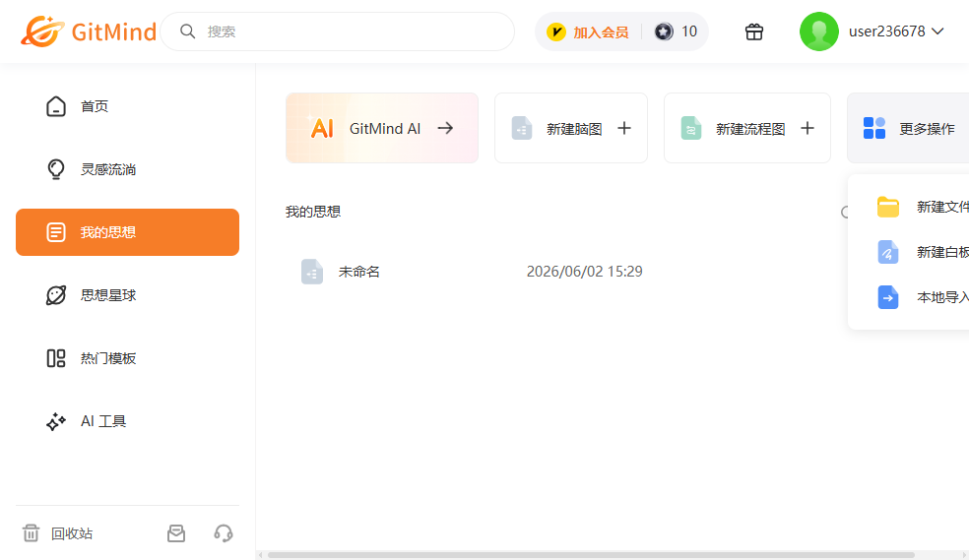Click the file icon of 未命名
This screenshot has height=560, width=969.
pyautogui.click(x=311, y=272)
